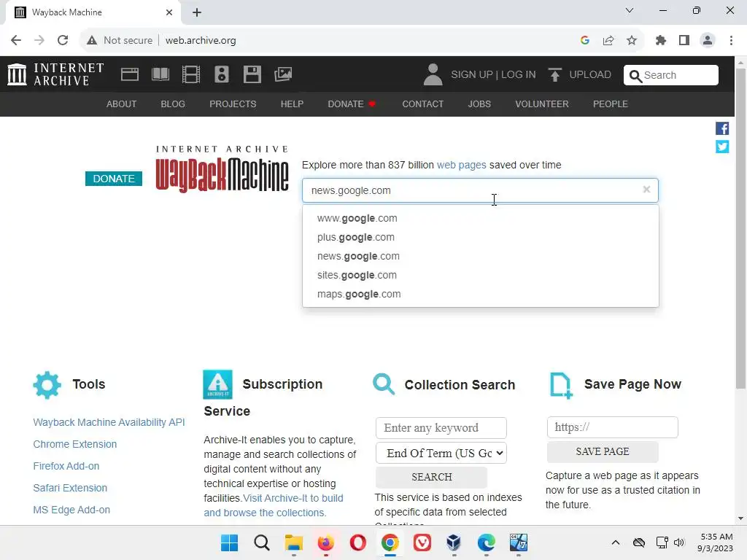Open a new browser tab
The width and height of the screenshot is (747, 560).
(x=197, y=12)
